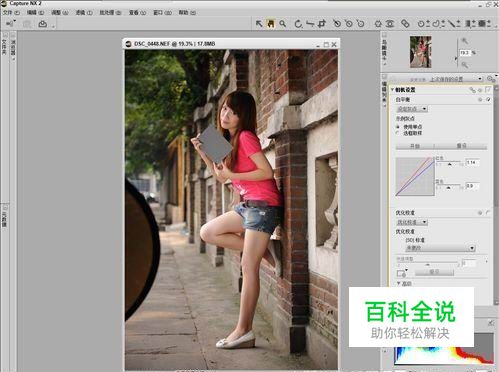Click the zoom percentage field 19.3
This screenshot has height=372, width=499.
pos(465,53)
